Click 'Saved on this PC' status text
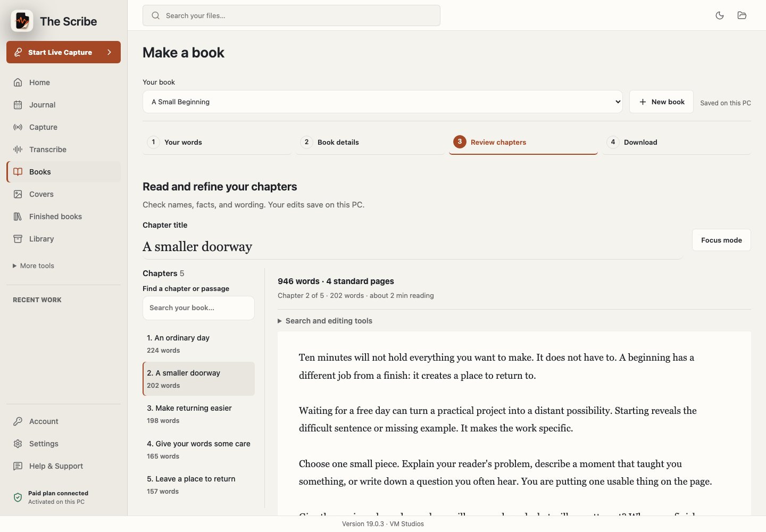Viewport: 766px width, 532px height. coord(726,103)
